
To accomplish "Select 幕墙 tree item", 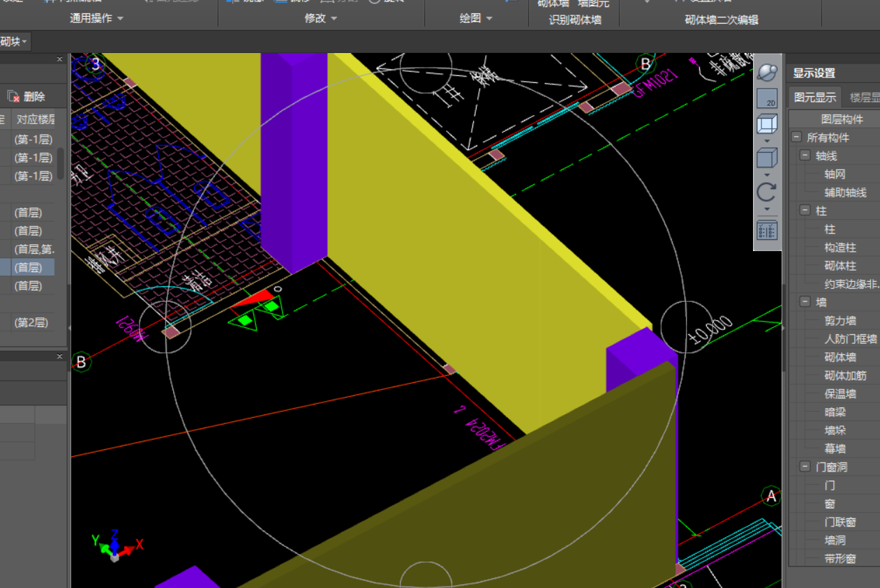I will [835, 448].
